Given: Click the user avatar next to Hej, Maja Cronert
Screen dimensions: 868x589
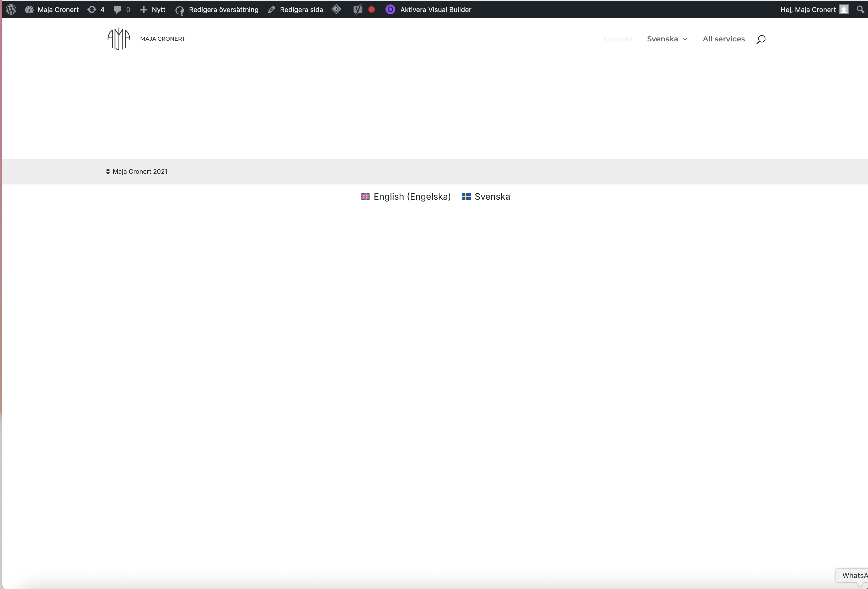Looking at the screenshot, I should click(x=844, y=9).
